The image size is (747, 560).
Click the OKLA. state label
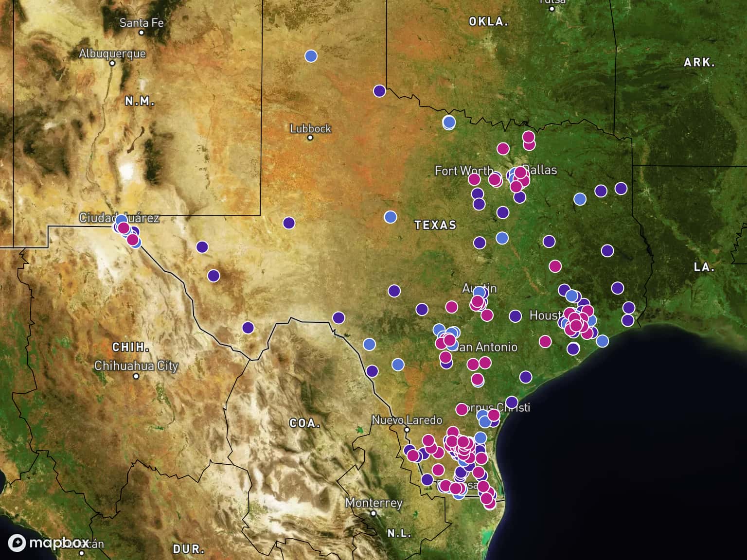(x=488, y=22)
